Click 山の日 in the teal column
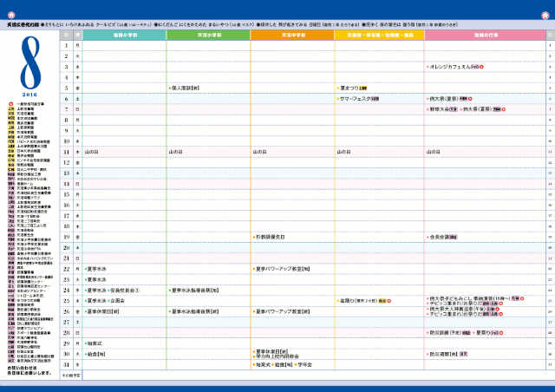Image resolution: width=555 pixels, height=392 pixels. tap(91, 152)
